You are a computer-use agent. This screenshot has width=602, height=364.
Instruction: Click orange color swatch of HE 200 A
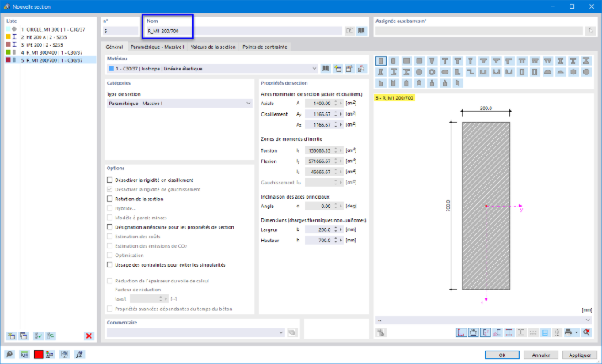[8, 37]
